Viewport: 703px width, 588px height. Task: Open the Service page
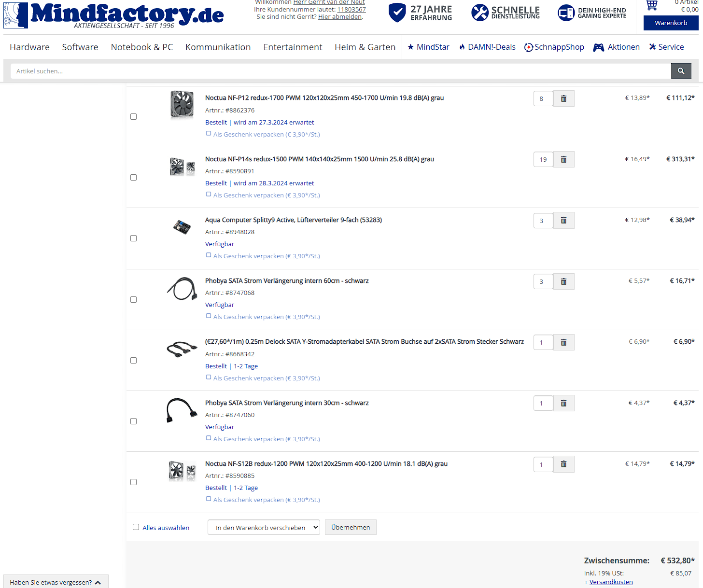666,47
